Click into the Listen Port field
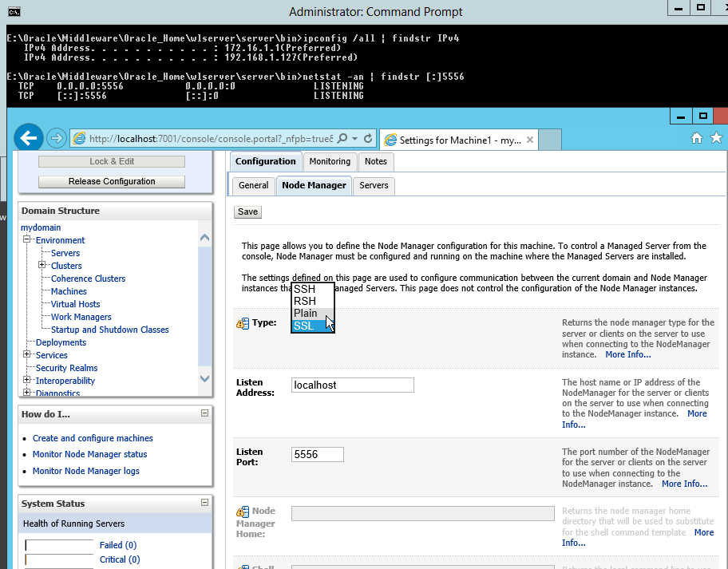 pyautogui.click(x=318, y=454)
